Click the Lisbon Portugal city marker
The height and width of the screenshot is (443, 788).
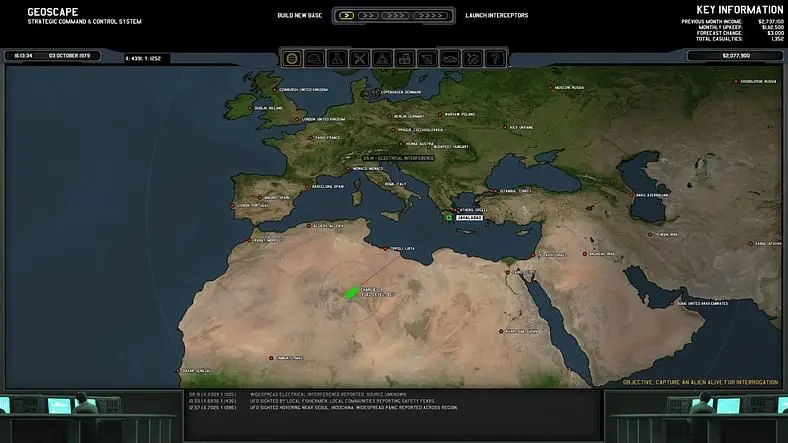pos(233,205)
